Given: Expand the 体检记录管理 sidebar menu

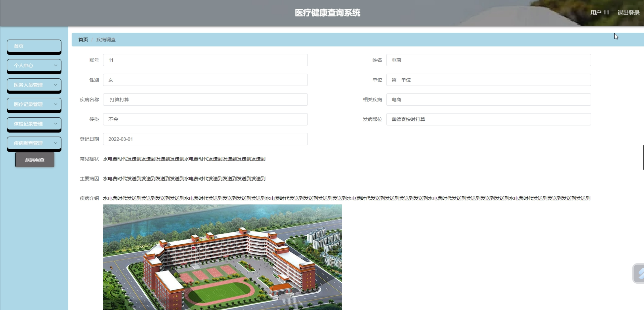Looking at the screenshot, I should tap(34, 124).
